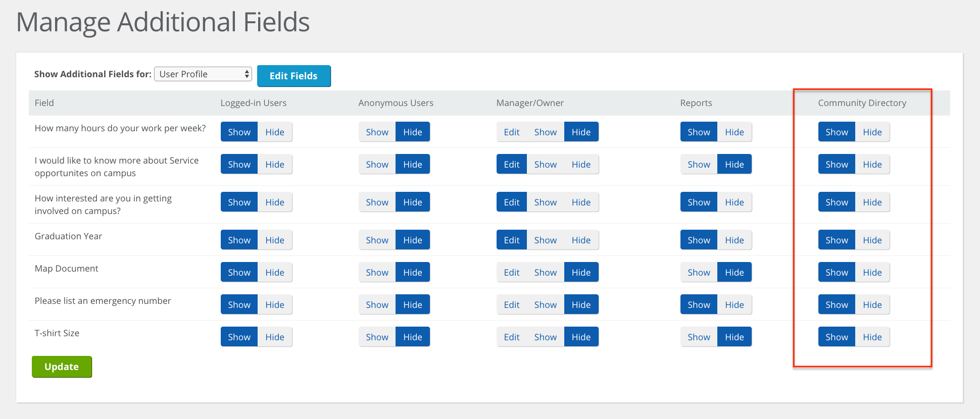This screenshot has width=980, height=419.
Task: Set campus involvement Manager/Owner to Hide
Action: 581,202
